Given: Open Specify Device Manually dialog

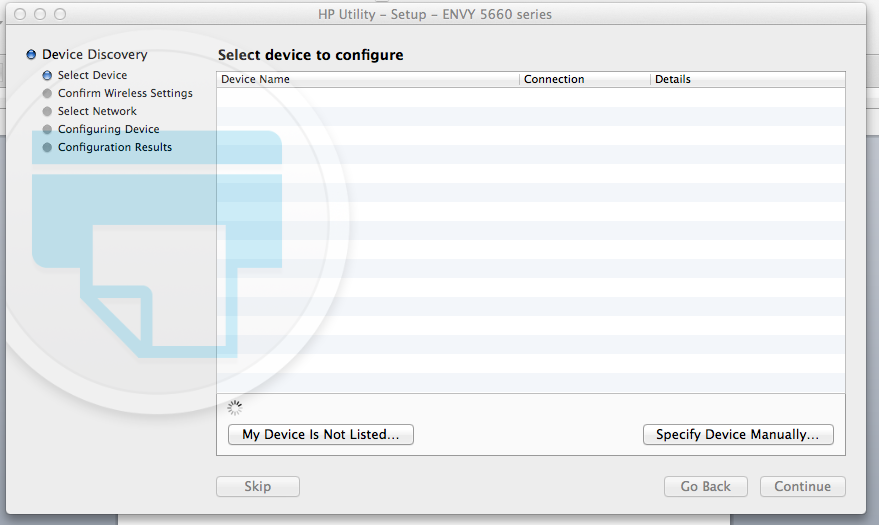Looking at the screenshot, I should tap(738, 435).
